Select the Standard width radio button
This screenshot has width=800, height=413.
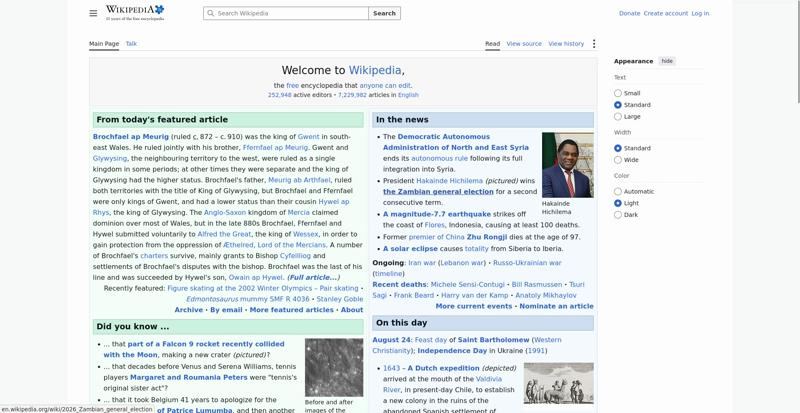pos(618,148)
